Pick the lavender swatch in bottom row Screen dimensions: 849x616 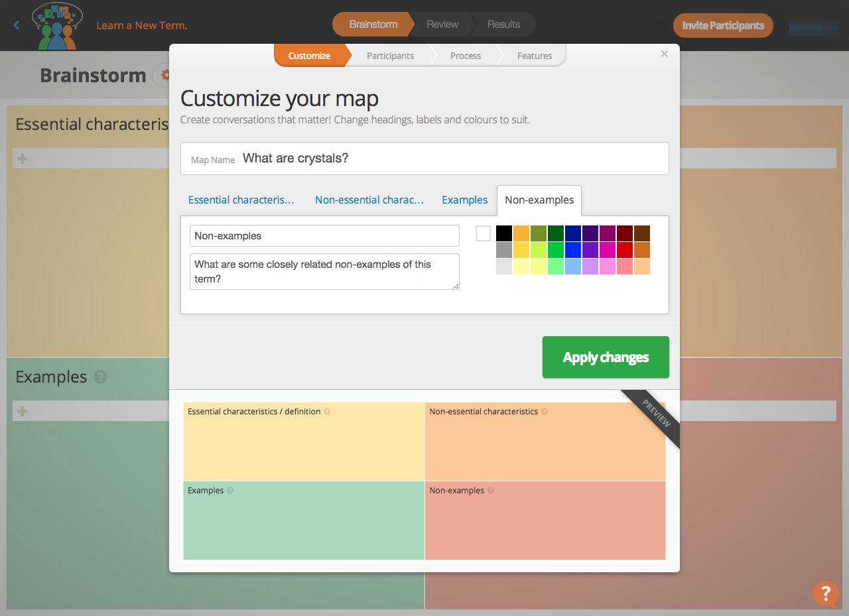click(590, 267)
